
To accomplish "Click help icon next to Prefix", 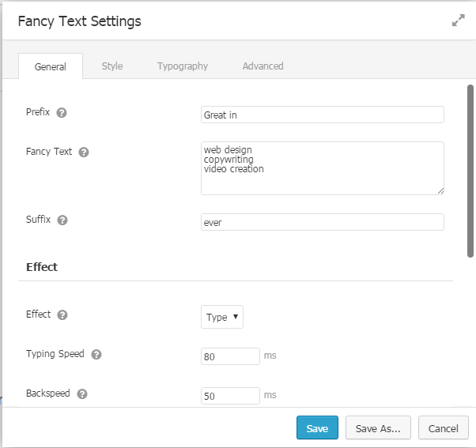I will point(62,112).
